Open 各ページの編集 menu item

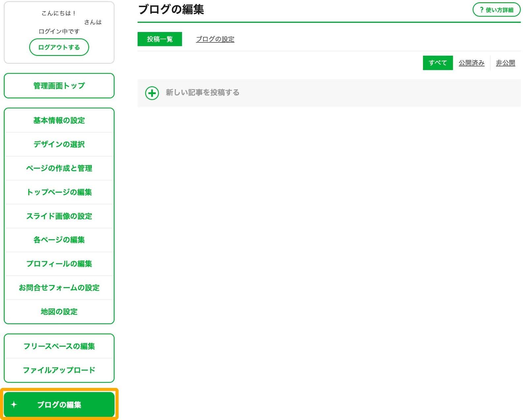(x=59, y=240)
